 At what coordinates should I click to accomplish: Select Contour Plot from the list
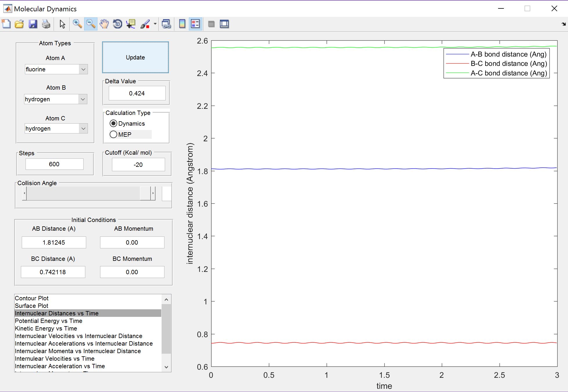(32, 298)
